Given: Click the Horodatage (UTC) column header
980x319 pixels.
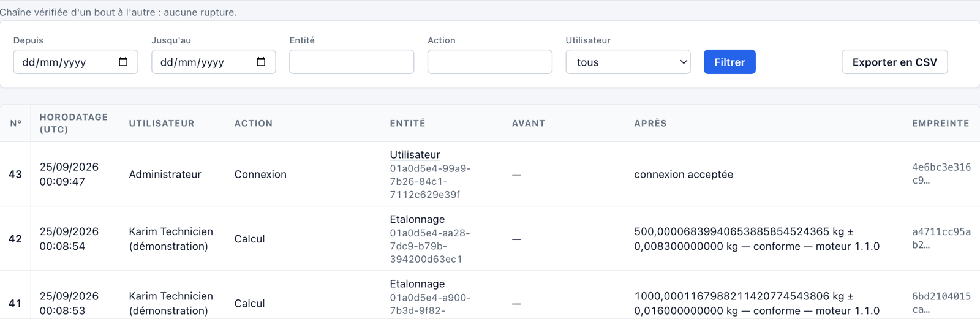Looking at the screenshot, I should (73, 123).
